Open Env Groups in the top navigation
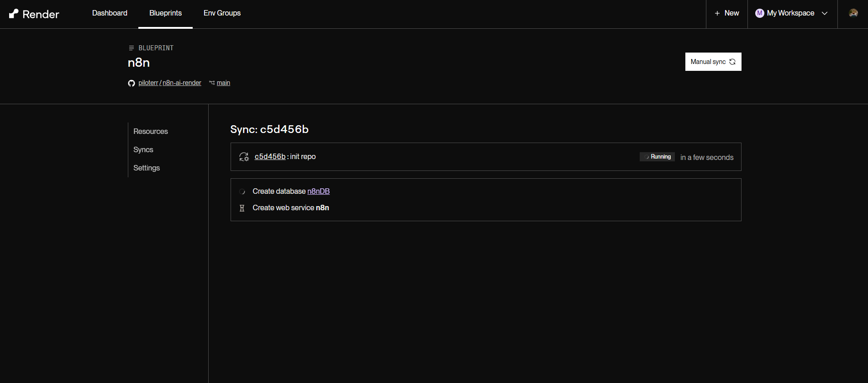 point(222,13)
